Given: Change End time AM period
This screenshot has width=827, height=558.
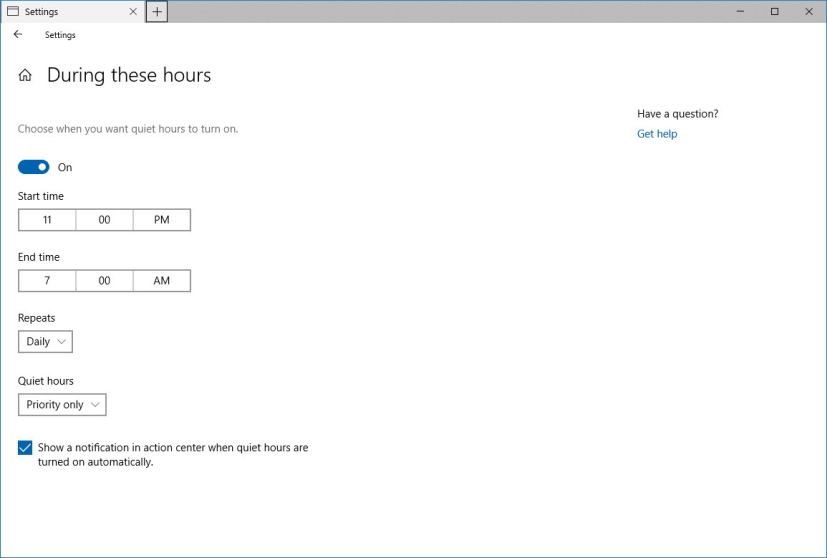Looking at the screenshot, I should (162, 281).
